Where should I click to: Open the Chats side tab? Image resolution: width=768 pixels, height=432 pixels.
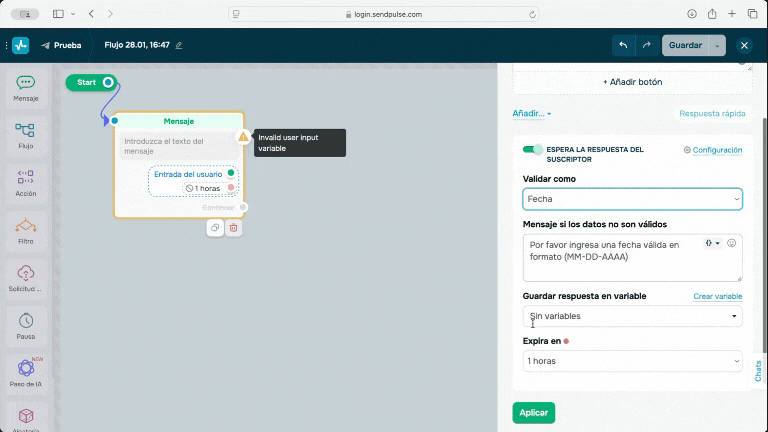tap(757, 370)
